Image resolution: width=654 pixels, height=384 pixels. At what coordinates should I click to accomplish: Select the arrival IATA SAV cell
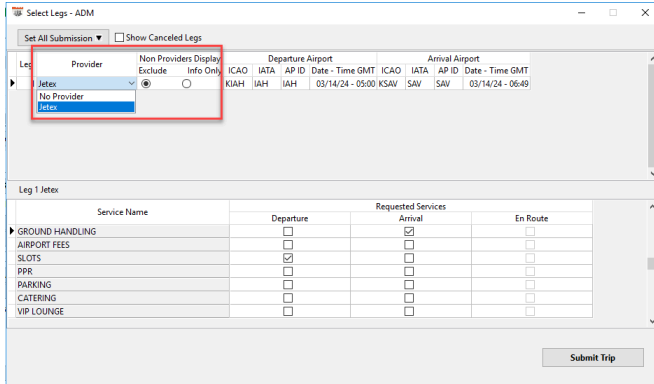(x=419, y=84)
